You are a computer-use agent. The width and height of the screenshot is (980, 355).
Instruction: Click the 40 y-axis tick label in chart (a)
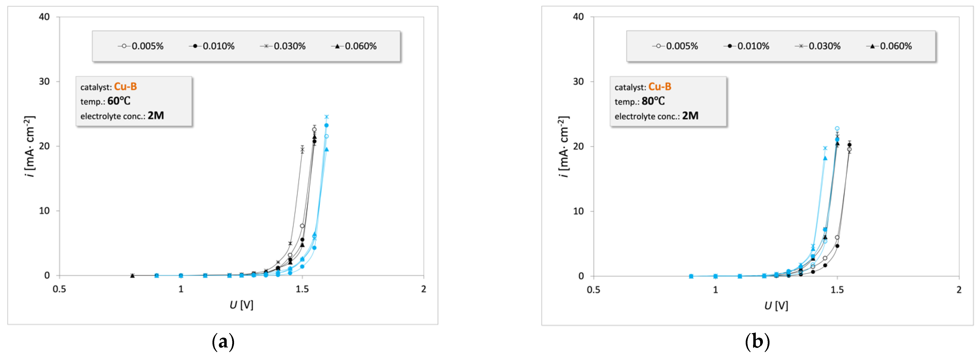pyautogui.click(x=44, y=17)
